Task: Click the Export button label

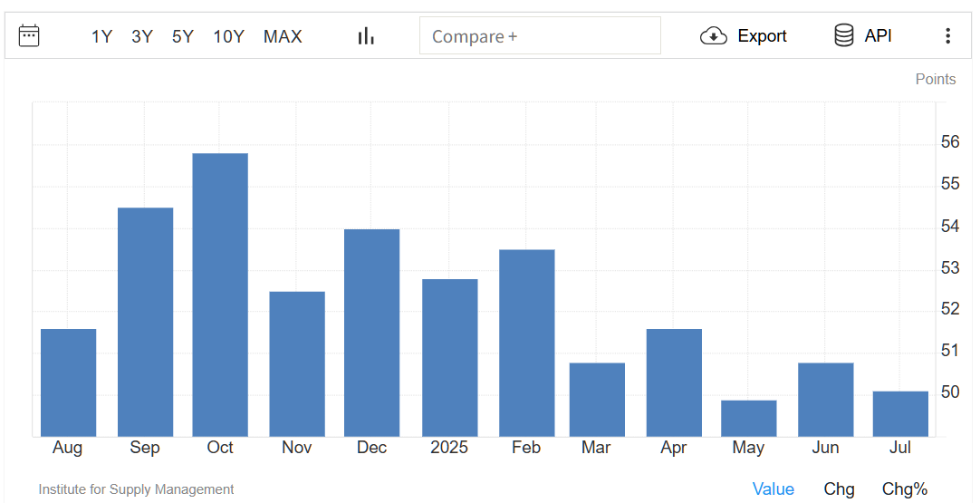Action: [762, 35]
